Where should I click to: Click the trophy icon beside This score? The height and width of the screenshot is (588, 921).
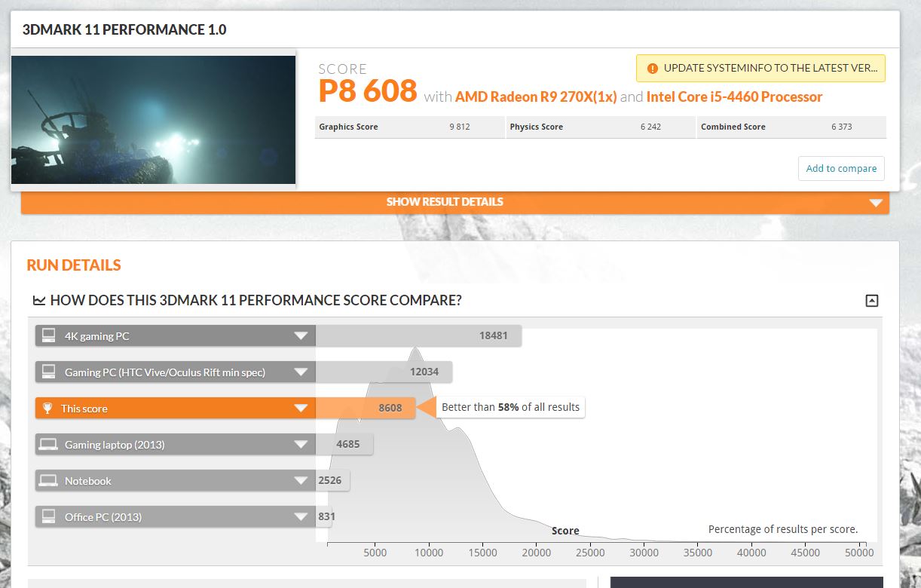click(47, 409)
